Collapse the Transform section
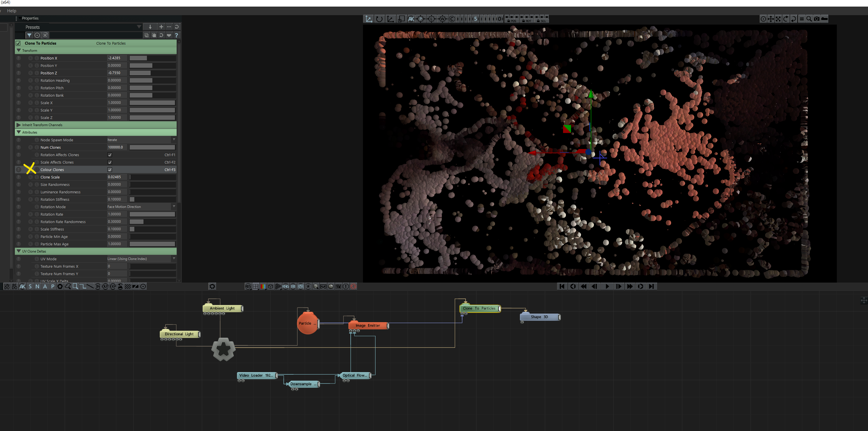 (19, 50)
